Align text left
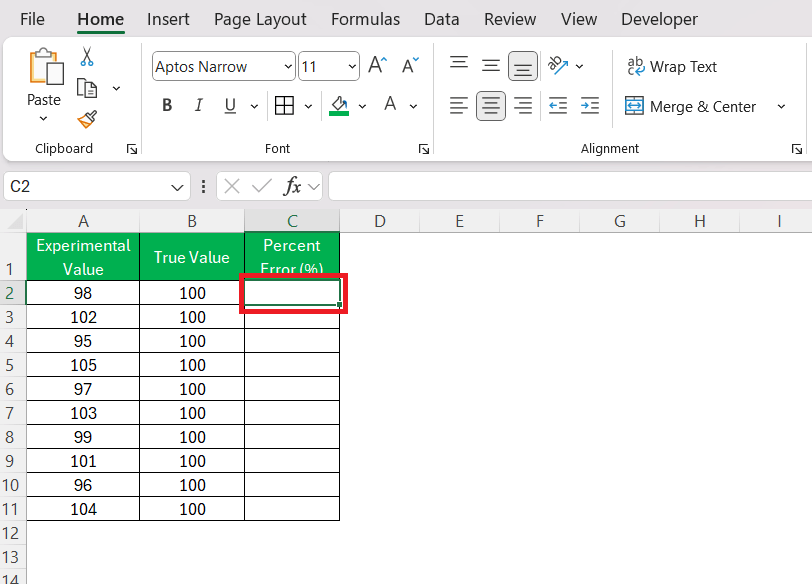 (459, 106)
